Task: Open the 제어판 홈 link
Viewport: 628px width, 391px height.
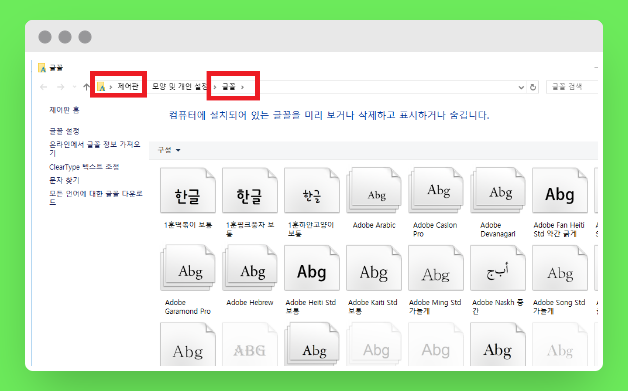Action: (64, 110)
